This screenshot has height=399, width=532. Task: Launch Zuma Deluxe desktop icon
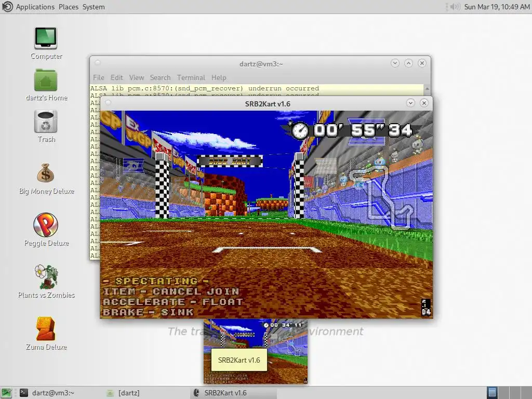(x=46, y=328)
